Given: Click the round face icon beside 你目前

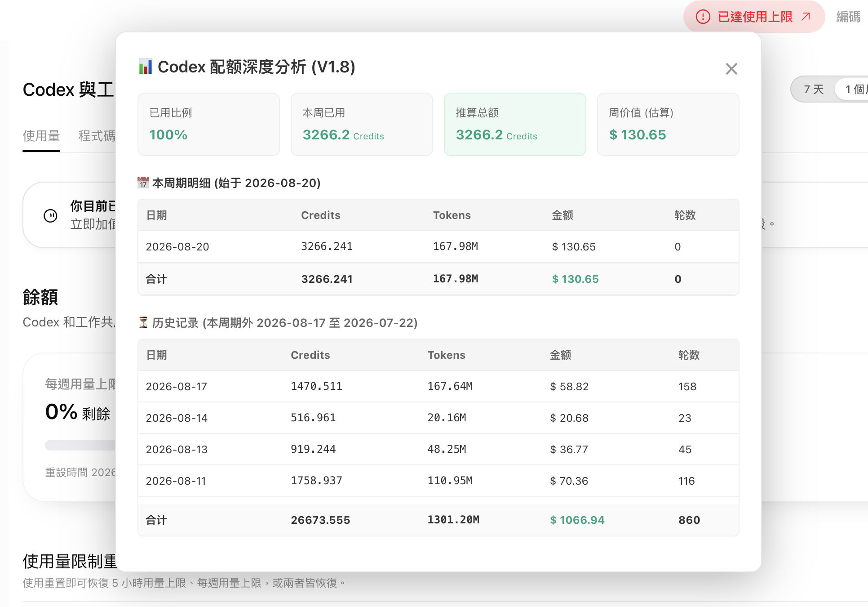Looking at the screenshot, I should click(50, 216).
